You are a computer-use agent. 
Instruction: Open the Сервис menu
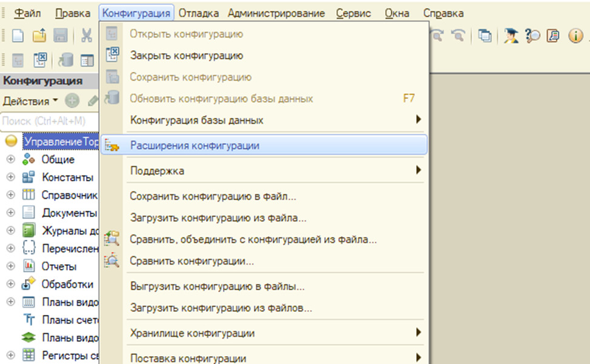click(x=353, y=13)
